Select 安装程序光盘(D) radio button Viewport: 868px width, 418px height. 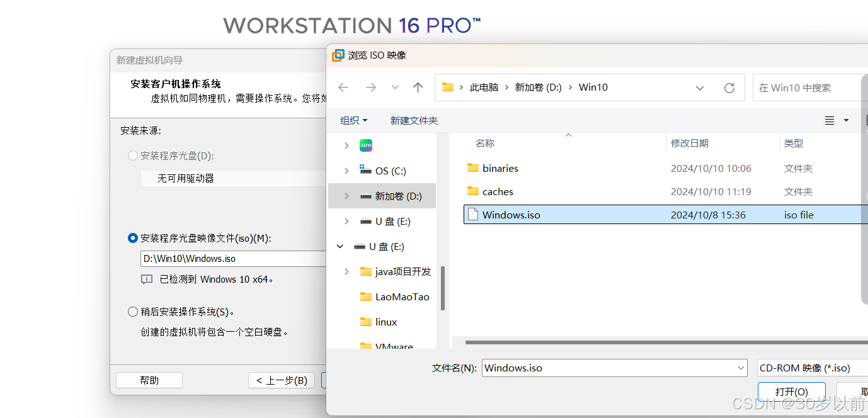pos(133,155)
